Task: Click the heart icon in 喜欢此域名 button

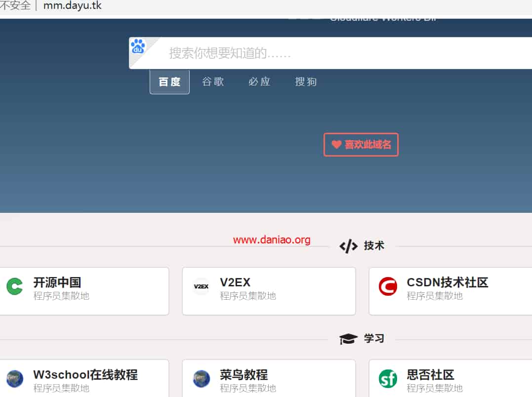Action: tap(336, 144)
